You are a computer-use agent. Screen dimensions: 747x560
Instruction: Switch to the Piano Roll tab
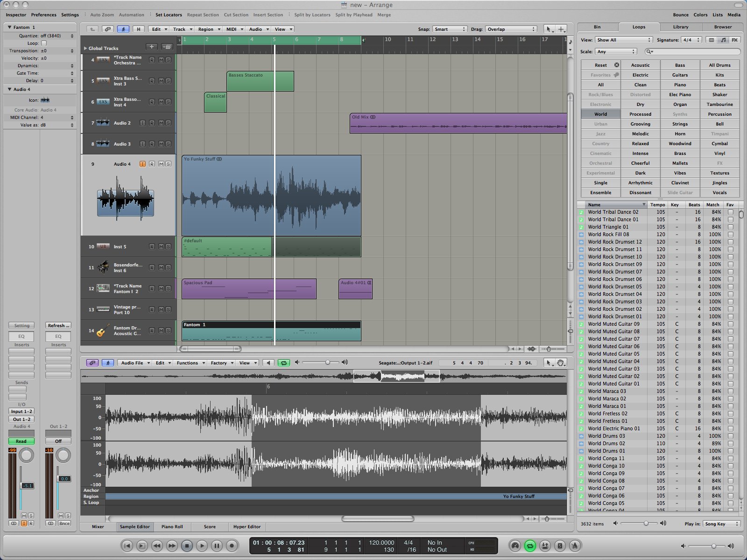[x=172, y=527]
